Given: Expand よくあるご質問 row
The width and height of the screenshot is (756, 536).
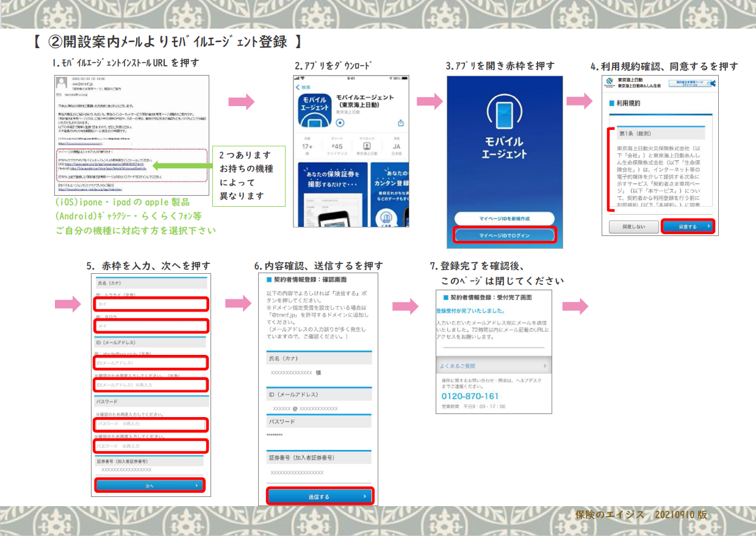Looking at the screenshot, I should [x=493, y=366].
